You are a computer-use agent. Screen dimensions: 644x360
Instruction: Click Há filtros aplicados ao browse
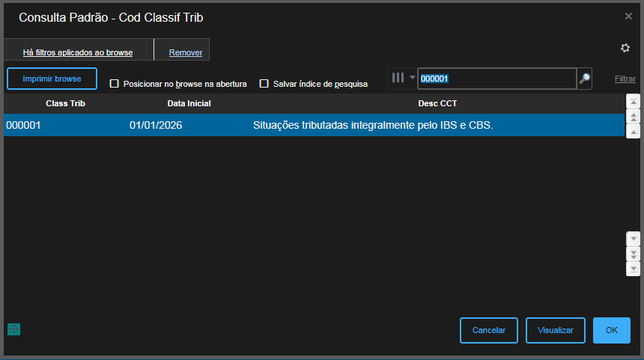point(78,52)
